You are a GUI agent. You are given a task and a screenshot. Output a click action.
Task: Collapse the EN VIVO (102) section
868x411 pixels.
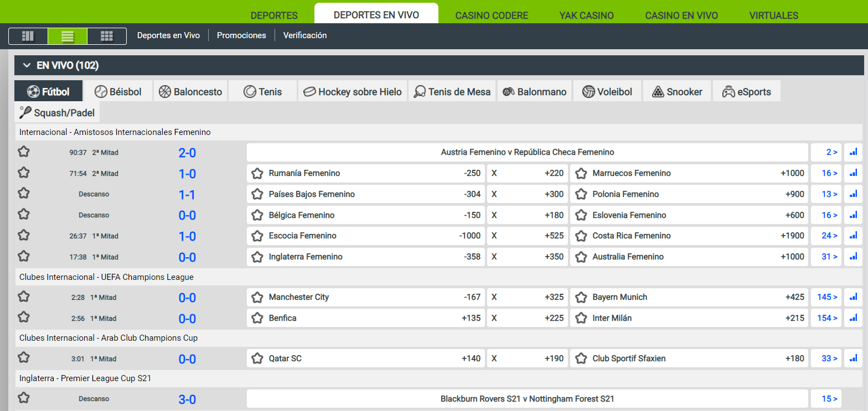pyautogui.click(x=26, y=65)
